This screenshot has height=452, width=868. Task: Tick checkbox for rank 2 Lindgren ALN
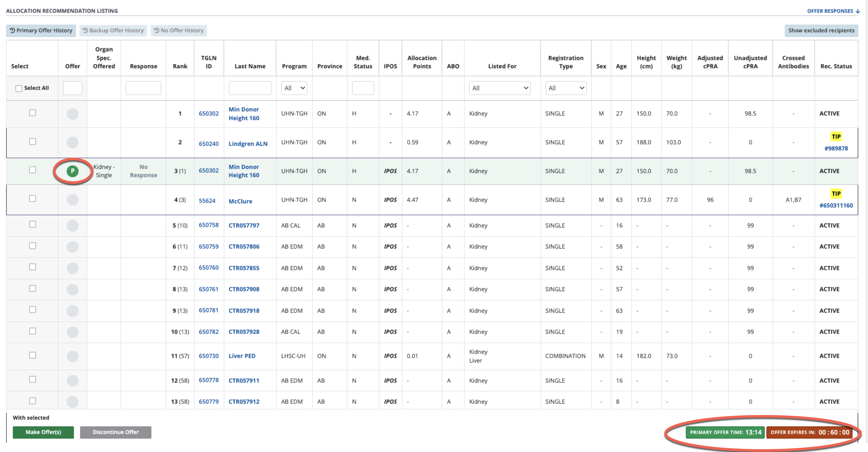coord(32,142)
